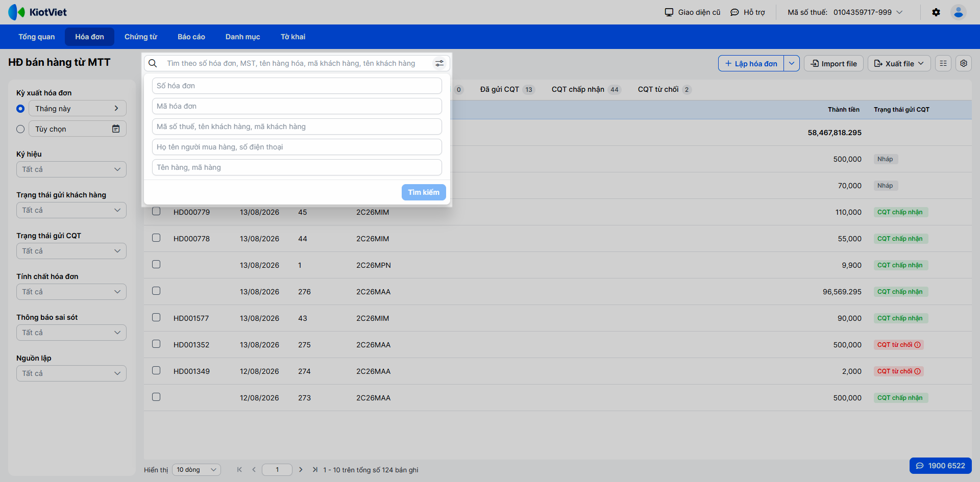
Task: Click the Lập hóa đơn button
Action: click(751, 63)
